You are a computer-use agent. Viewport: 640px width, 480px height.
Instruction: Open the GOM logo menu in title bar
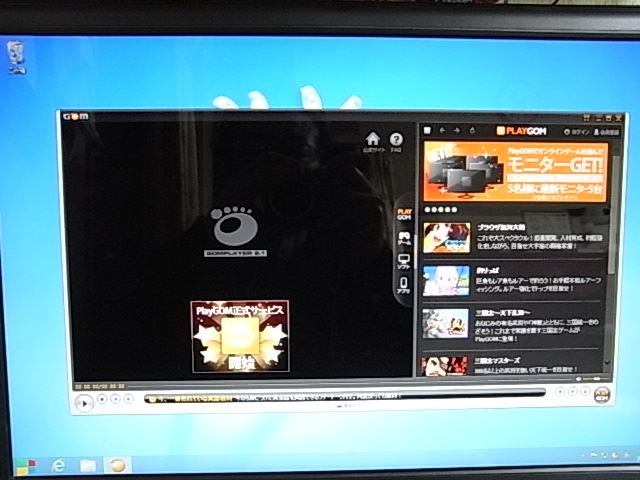coord(76,117)
